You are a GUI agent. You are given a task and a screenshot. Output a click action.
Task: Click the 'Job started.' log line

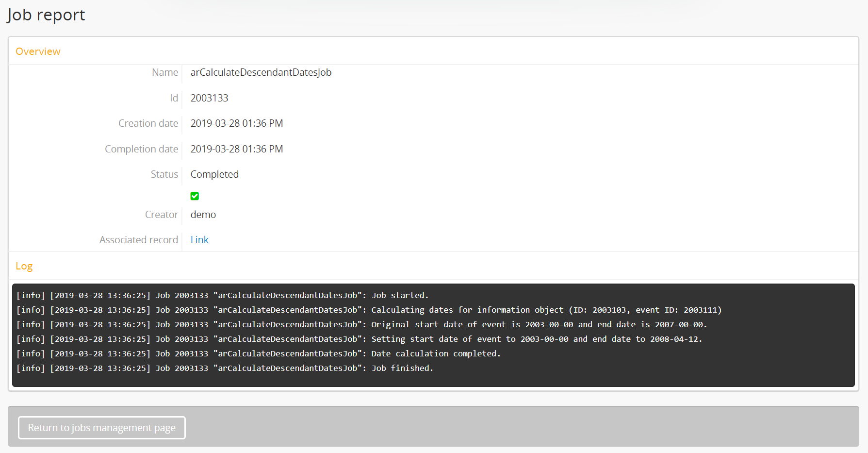click(222, 295)
